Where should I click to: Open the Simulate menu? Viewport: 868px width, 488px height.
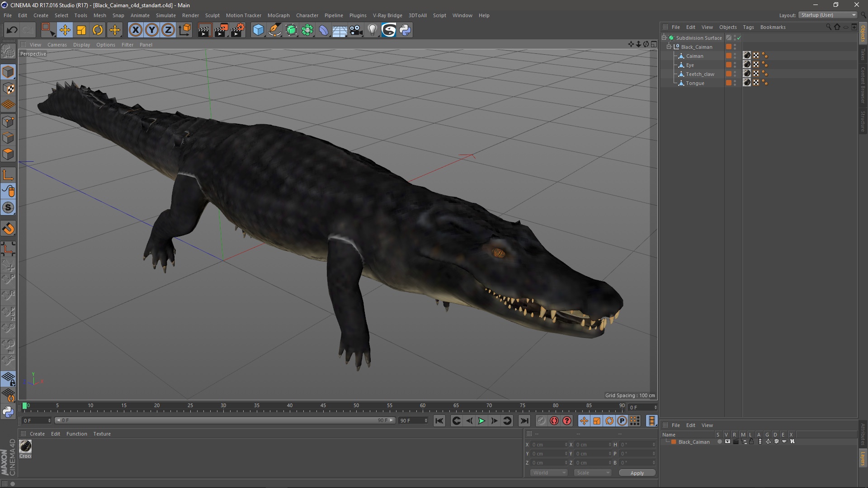pyautogui.click(x=165, y=15)
